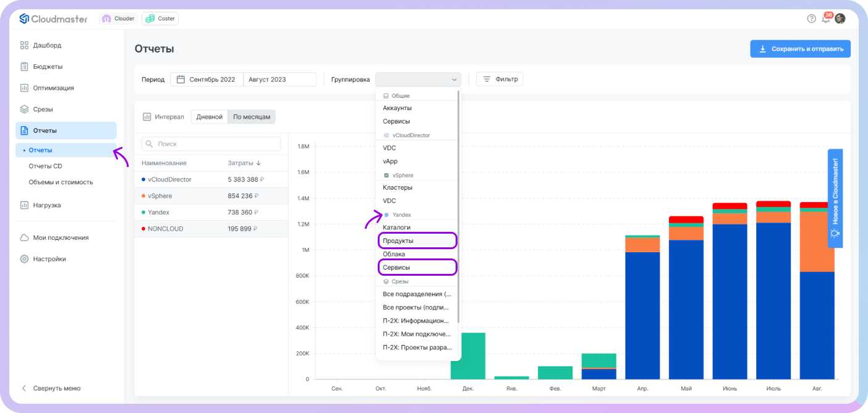The height and width of the screenshot is (413, 868).
Task: Open Настройки gear section
Action: coord(49,259)
